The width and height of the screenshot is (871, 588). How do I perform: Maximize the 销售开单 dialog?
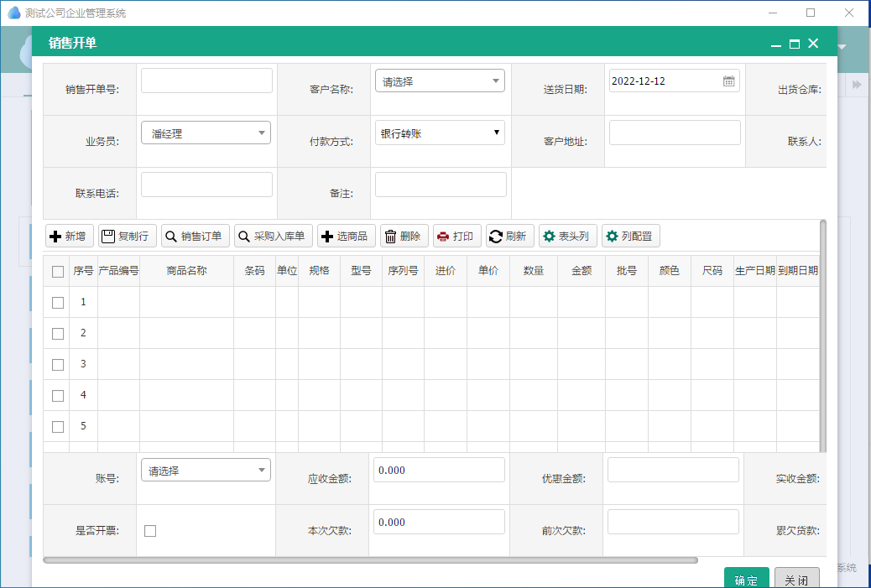point(795,44)
